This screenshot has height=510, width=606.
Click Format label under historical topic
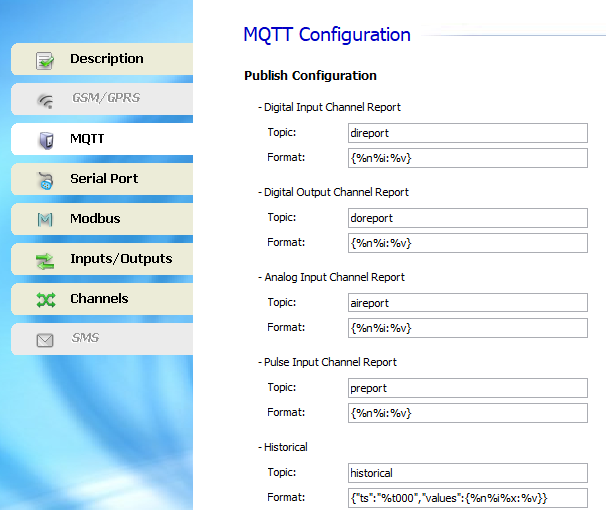coord(286,497)
